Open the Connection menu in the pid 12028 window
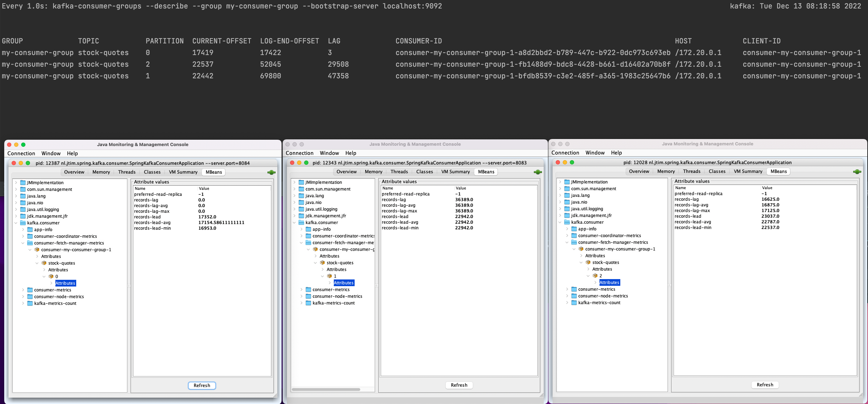Image resolution: width=868 pixels, height=404 pixels. (x=565, y=153)
